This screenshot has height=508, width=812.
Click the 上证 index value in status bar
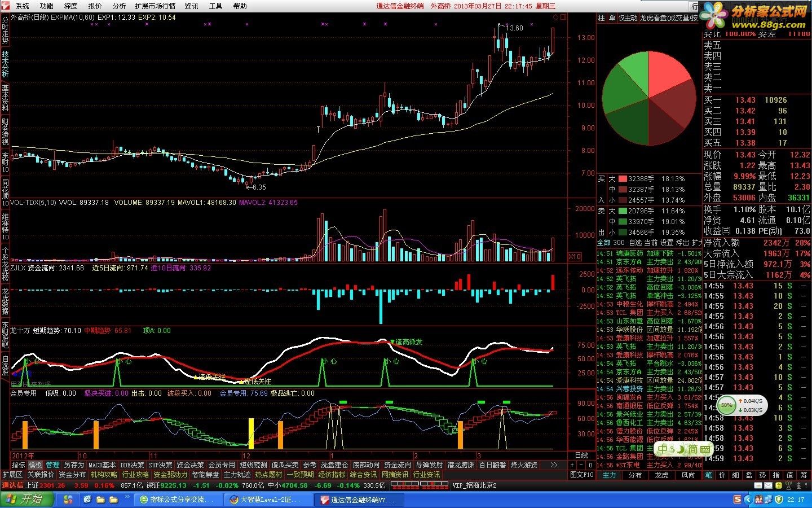pyautogui.click(x=52, y=485)
